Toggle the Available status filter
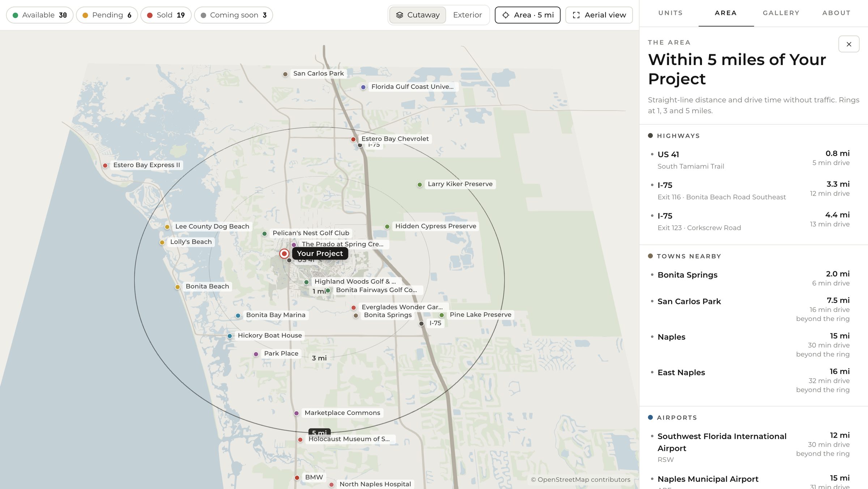This screenshot has width=868, height=489. (40, 15)
